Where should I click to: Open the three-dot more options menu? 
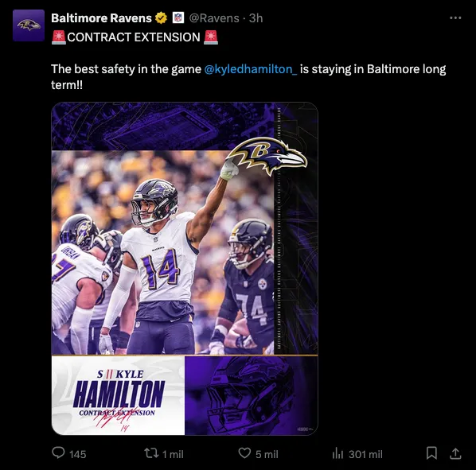click(x=455, y=17)
